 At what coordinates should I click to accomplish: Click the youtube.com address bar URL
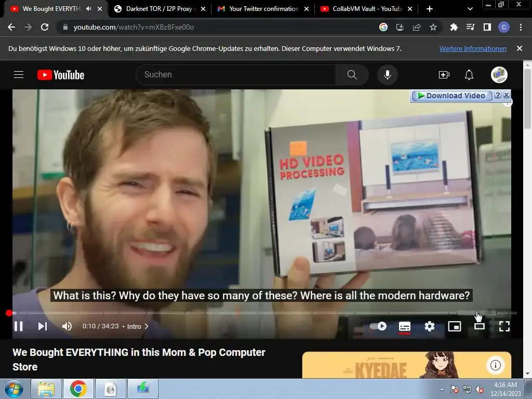pyautogui.click(x=134, y=27)
